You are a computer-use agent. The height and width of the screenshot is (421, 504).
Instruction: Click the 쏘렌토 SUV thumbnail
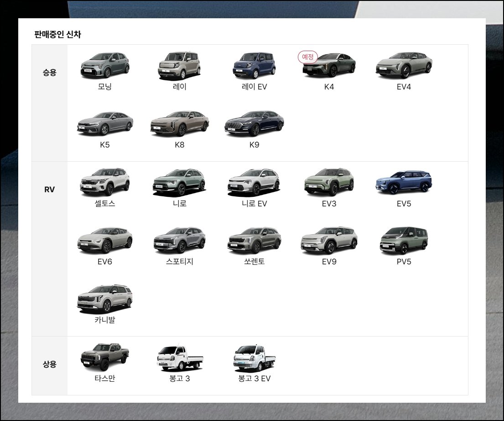click(x=254, y=241)
